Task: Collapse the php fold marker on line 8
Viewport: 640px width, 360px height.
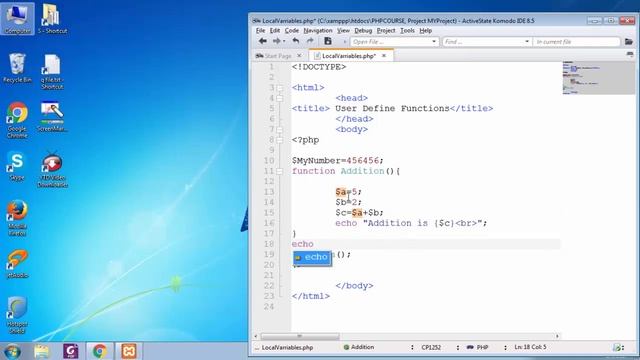Action: tap(280, 140)
